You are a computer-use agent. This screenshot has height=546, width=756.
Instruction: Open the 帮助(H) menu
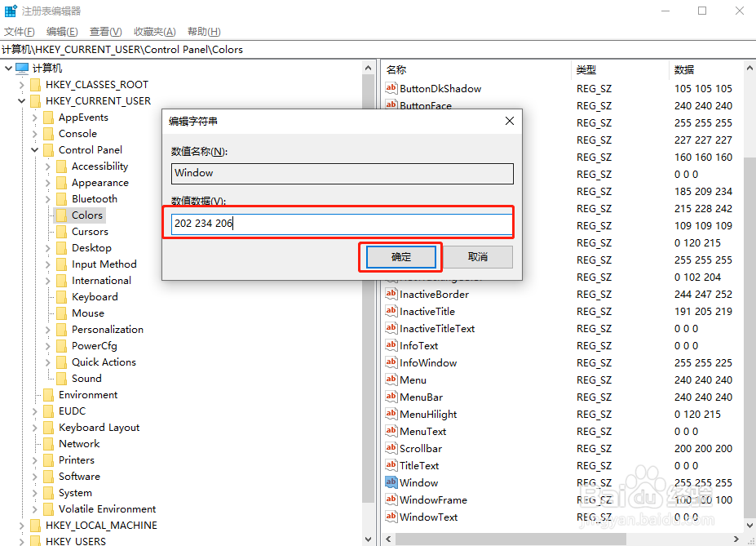(204, 32)
